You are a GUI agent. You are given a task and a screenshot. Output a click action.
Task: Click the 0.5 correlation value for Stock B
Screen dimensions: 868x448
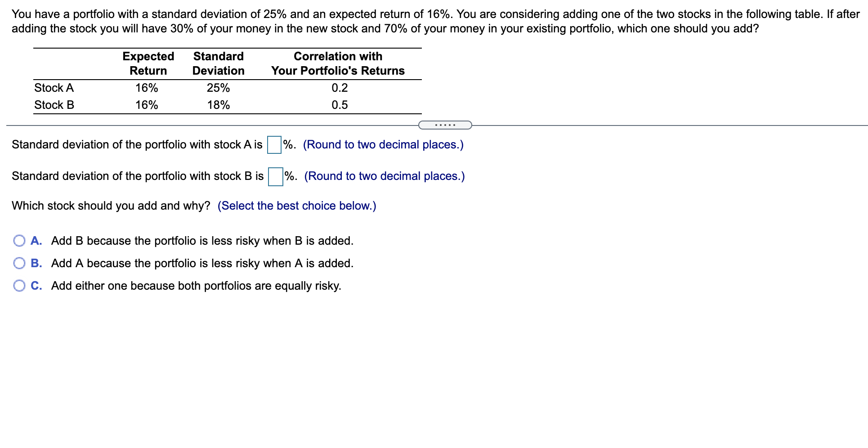click(x=339, y=105)
